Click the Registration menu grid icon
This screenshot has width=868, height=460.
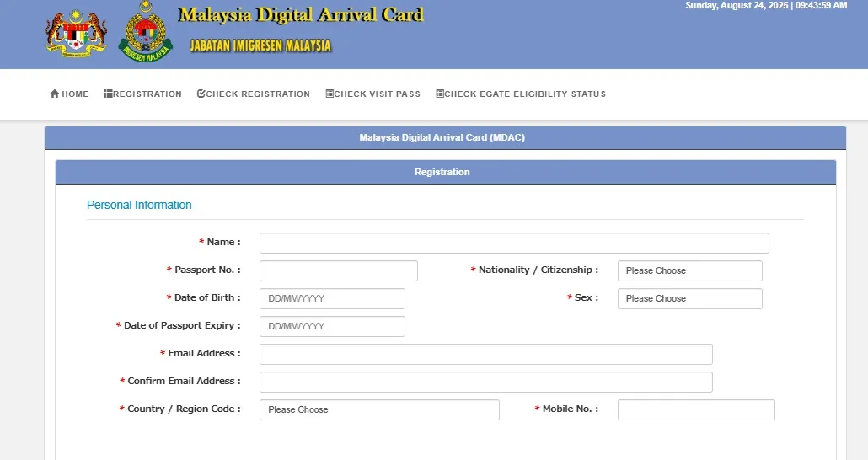click(108, 94)
